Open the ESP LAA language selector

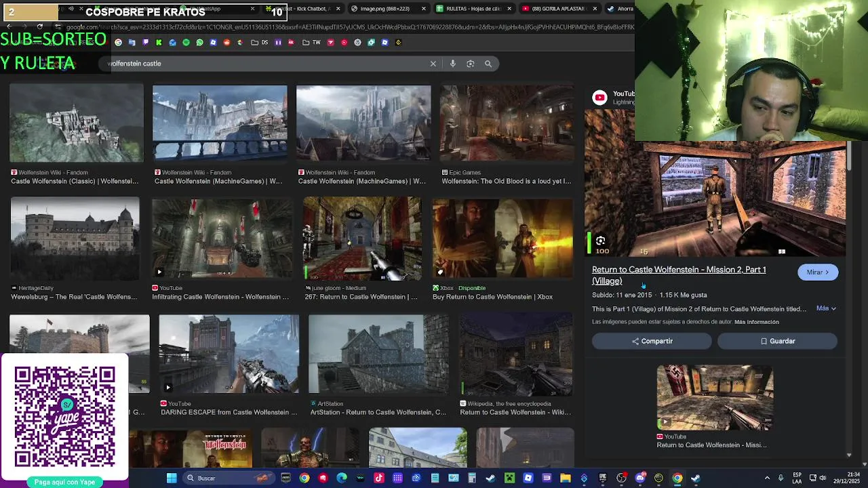click(x=797, y=478)
